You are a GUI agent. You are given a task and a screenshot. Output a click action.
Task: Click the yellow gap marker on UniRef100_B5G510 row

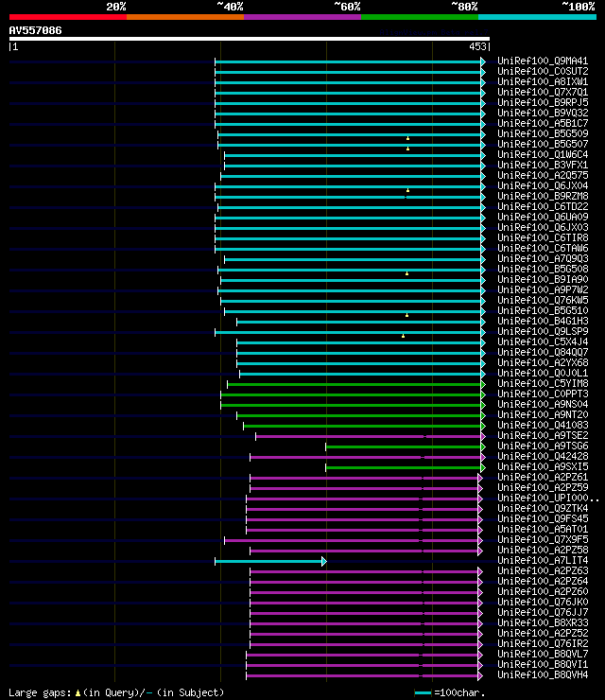tap(406, 315)
